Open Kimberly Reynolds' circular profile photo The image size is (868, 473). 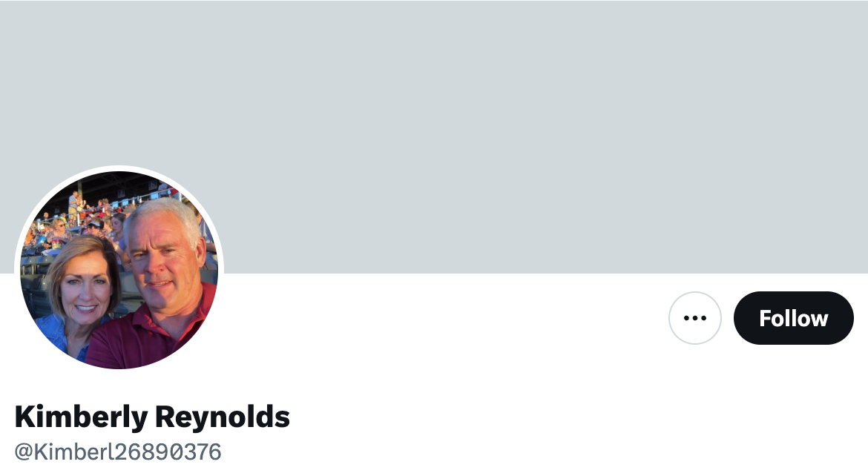(x=119, y=269)
